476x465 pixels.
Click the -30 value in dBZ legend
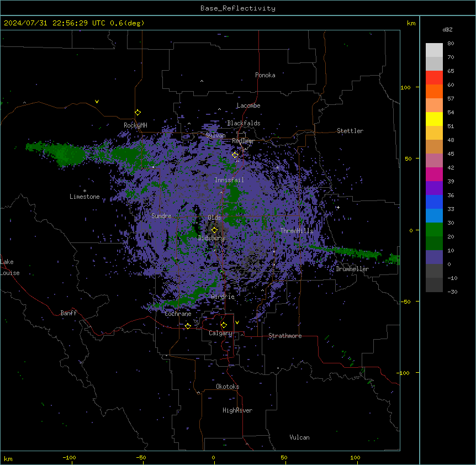[452, 292]
